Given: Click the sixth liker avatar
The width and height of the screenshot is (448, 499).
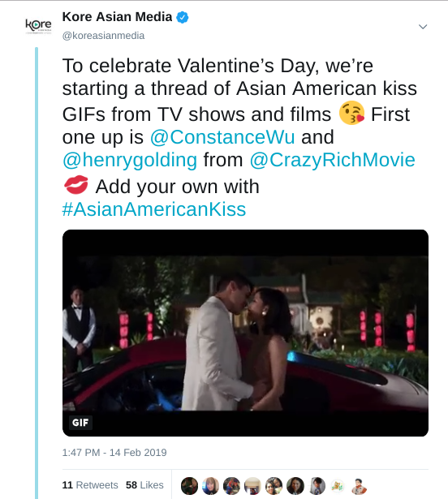Looking at the screenshot, I should (x=295, y=486).
